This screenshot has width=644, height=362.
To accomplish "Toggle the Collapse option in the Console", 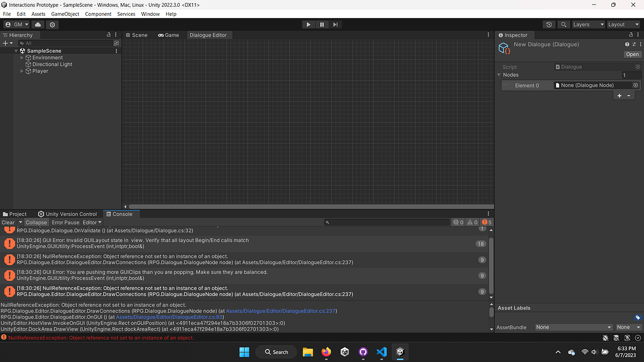I will coord(36,222).
